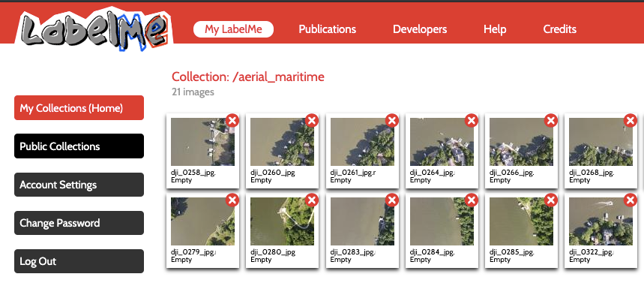
Task: Go to the Publications menu item
Action: (x=328, y=29)
